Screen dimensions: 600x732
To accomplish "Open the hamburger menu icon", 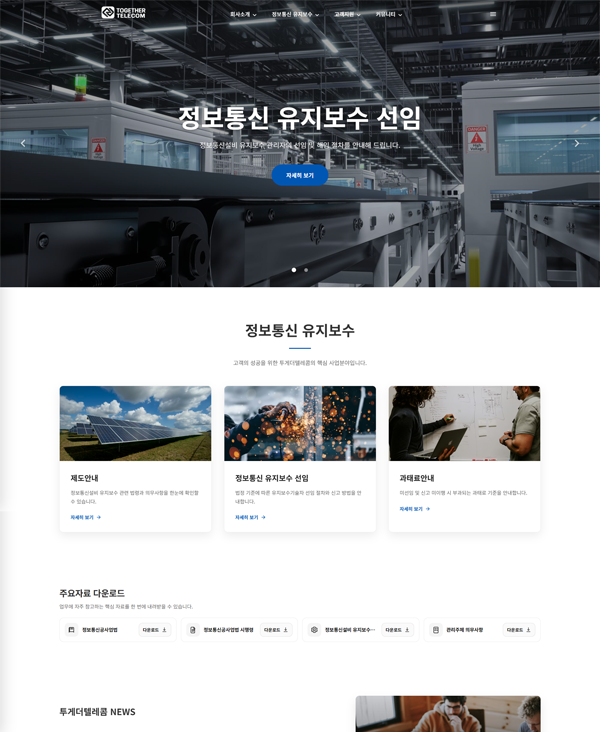I will click(x=493, y=14).
